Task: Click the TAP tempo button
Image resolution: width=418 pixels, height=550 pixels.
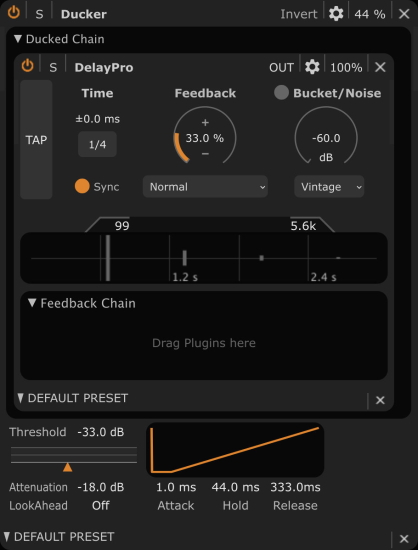Action: coord(36,140)
